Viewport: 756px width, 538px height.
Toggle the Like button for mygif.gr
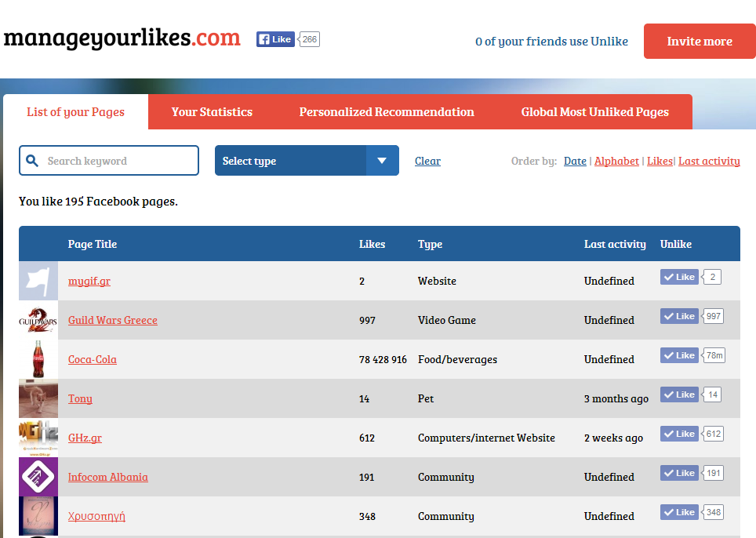(679, 277)
